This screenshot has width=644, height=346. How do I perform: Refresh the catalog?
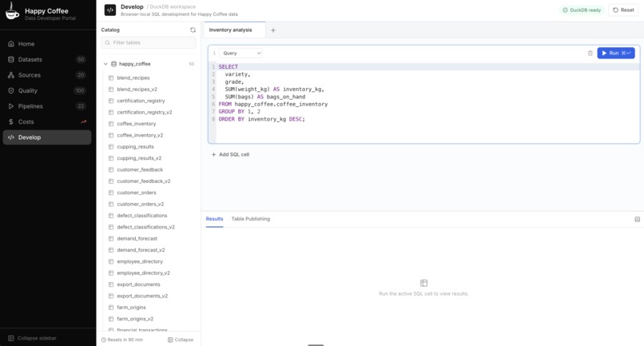tap(193, 30)
